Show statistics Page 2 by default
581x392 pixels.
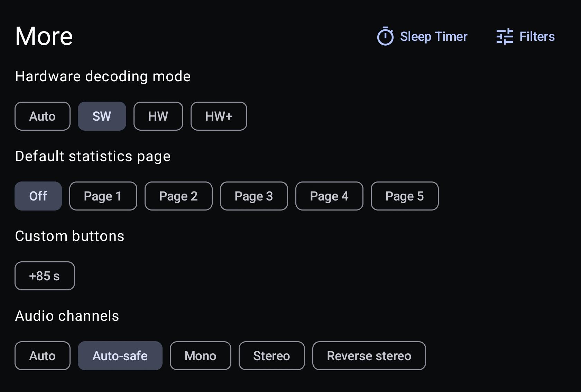pos(178,196)
